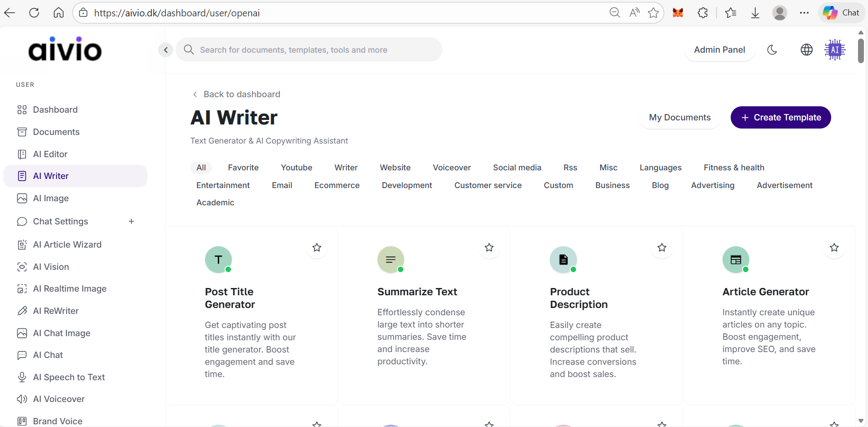This screenshot has width=868, height=427.
Task: Open the Article Generator template icon
Action: pos(735,259)
